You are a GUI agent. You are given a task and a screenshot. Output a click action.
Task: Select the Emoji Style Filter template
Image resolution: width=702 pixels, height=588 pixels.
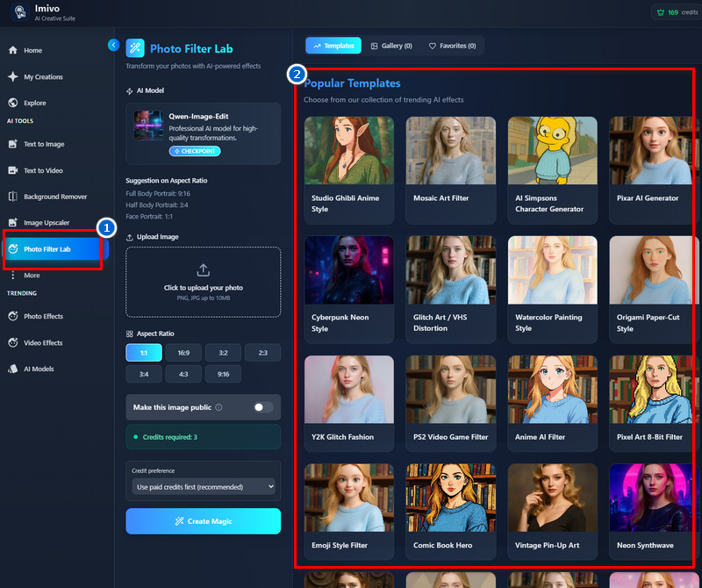click(x=349, y=512)
